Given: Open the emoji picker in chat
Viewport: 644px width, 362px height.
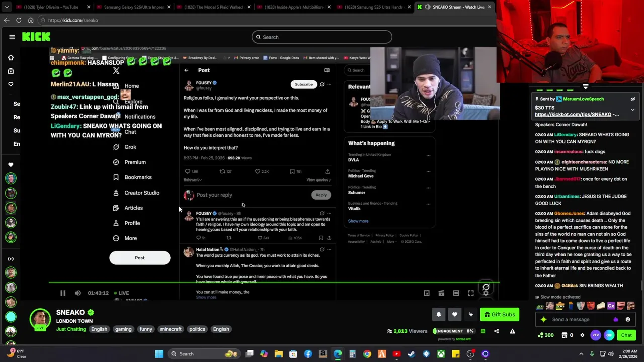Looking at the screenshot, I should (628, 319).
